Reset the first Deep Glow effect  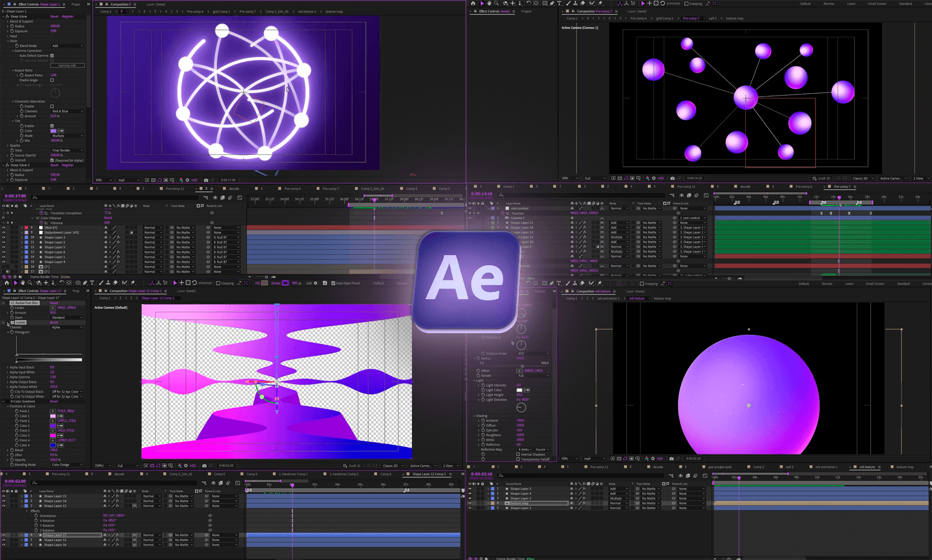[x=54, y=16]
